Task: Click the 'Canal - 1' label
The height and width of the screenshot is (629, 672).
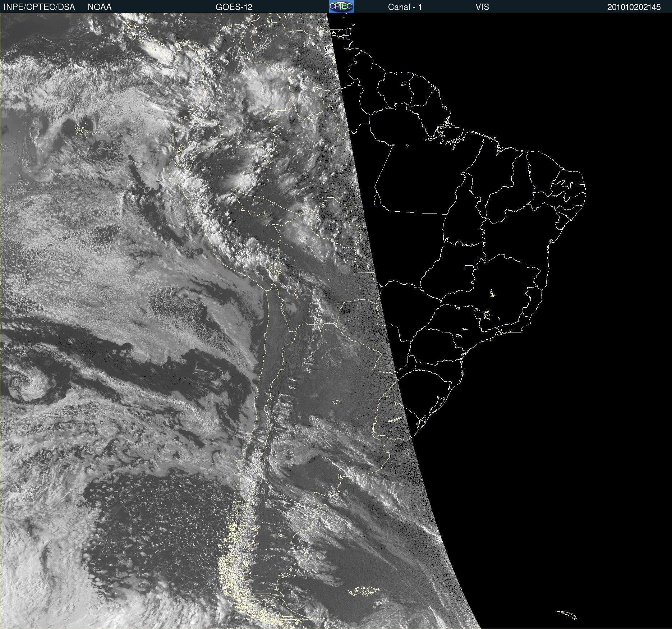Action: point(405,7)
